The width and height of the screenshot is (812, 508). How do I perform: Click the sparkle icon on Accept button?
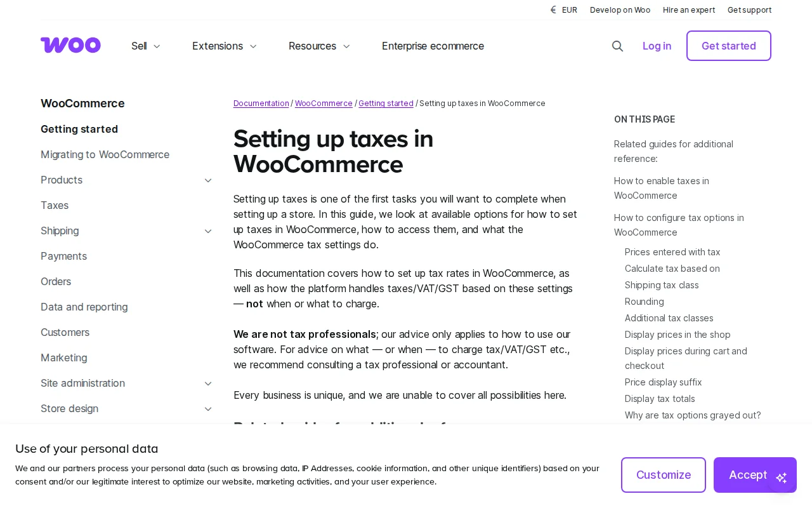tap(782, 478)
